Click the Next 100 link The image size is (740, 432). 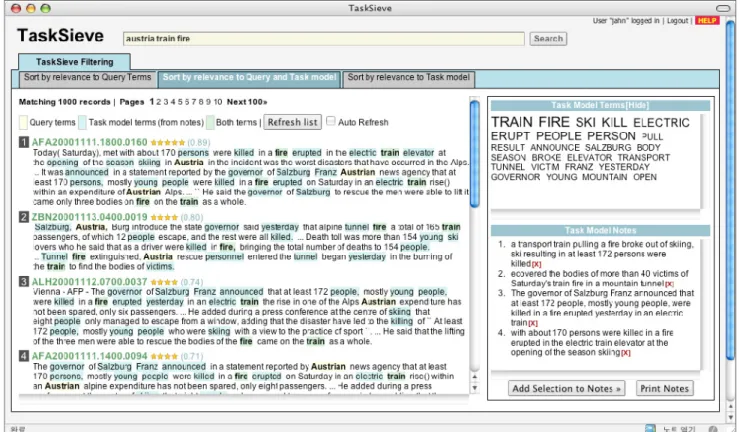click(x=247, y=102)
